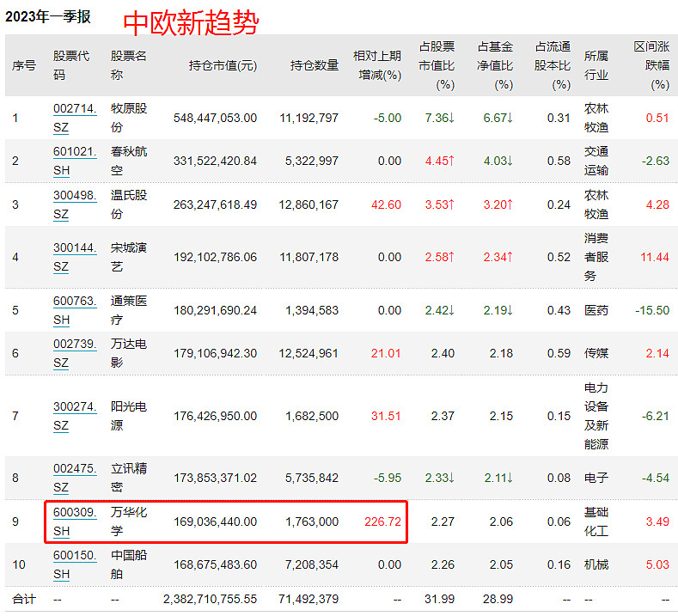This screenshot has height=616, width=678.
Task: Click the 股票代码 column header
Action: point(71,65)
